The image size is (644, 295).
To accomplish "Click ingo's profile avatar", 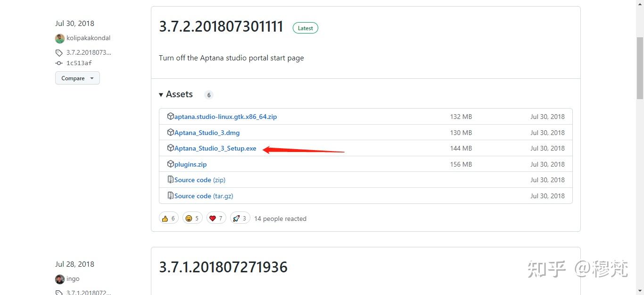I will [59, 279].
